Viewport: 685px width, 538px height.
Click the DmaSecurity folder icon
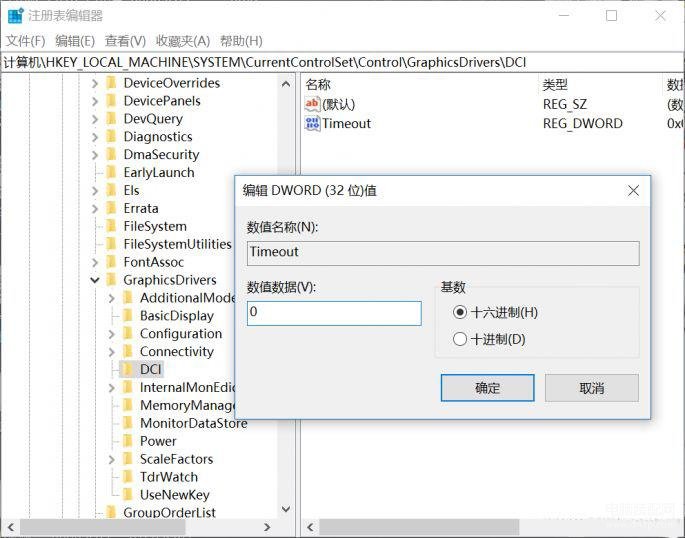tap(111, 155)
